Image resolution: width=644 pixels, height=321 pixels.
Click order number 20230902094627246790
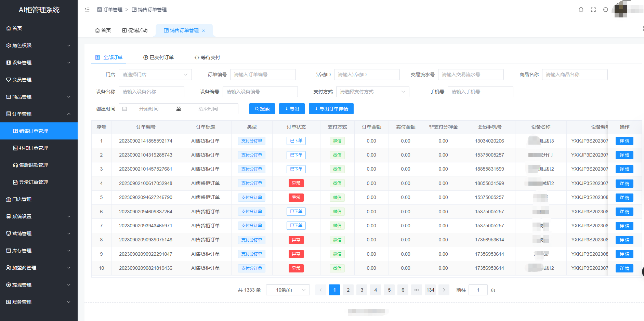click(146, 197)
